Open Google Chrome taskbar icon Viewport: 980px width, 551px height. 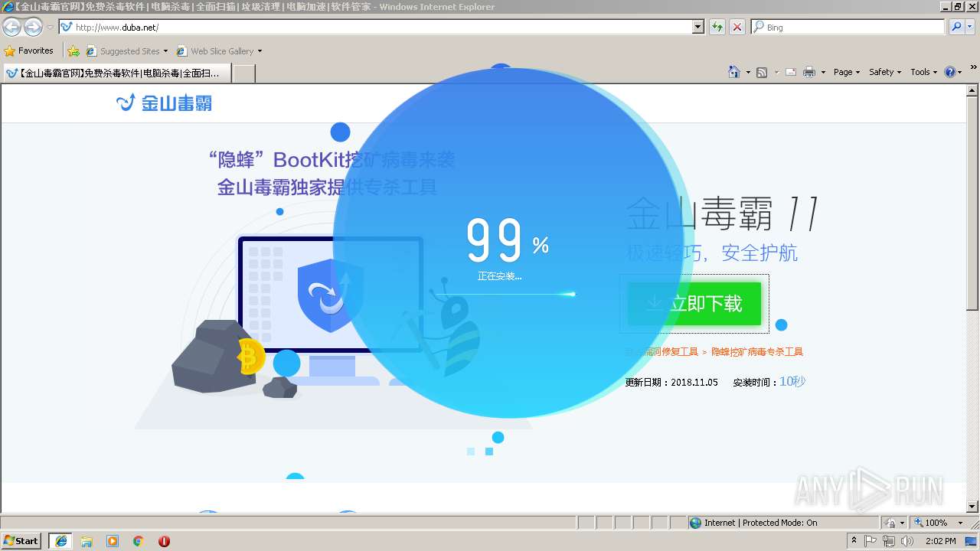pyautogui.click(x=139, y=541)
